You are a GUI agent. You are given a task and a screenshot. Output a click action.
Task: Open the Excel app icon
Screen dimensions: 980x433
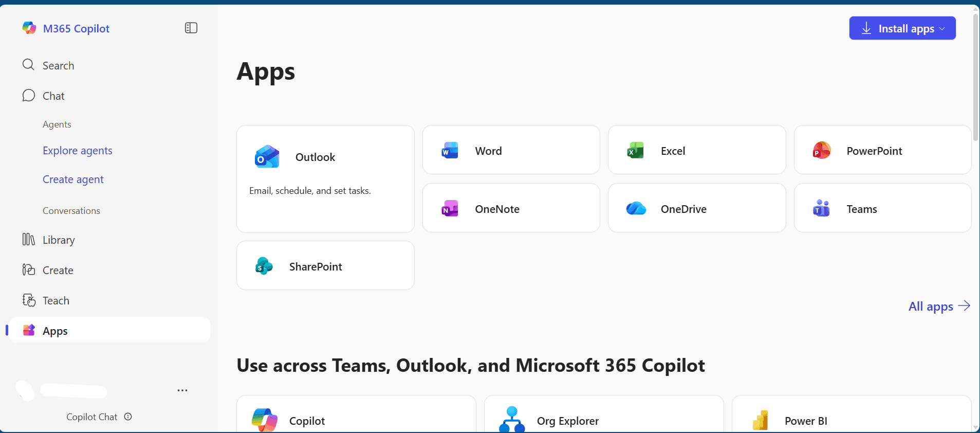coord(635,151)
